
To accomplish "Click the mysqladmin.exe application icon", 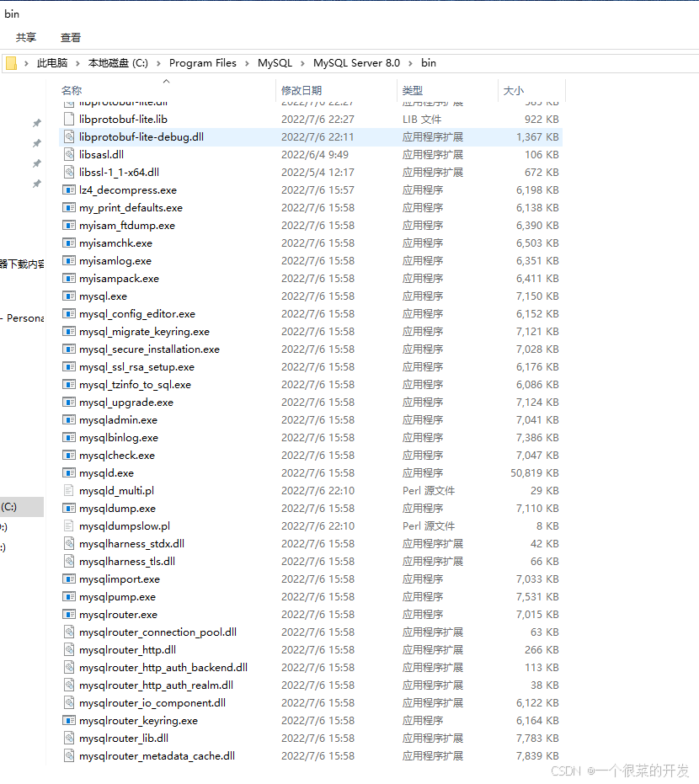I will pos(69,420).
